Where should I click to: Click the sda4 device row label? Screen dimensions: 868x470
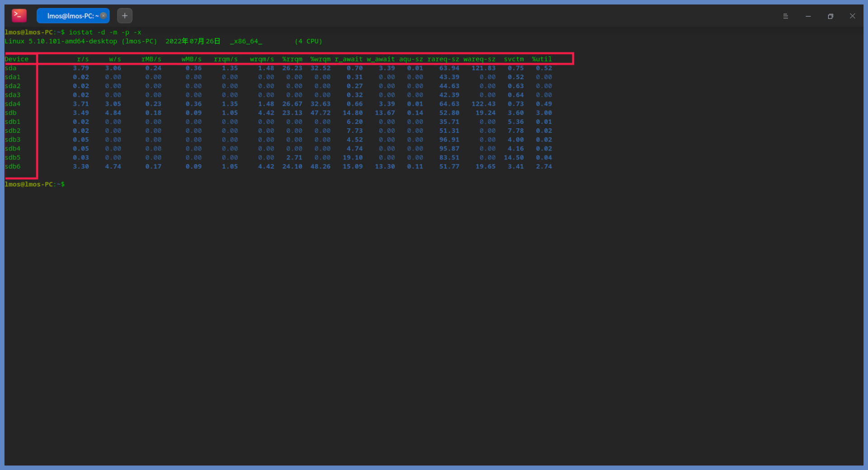(x=13, y=104)
